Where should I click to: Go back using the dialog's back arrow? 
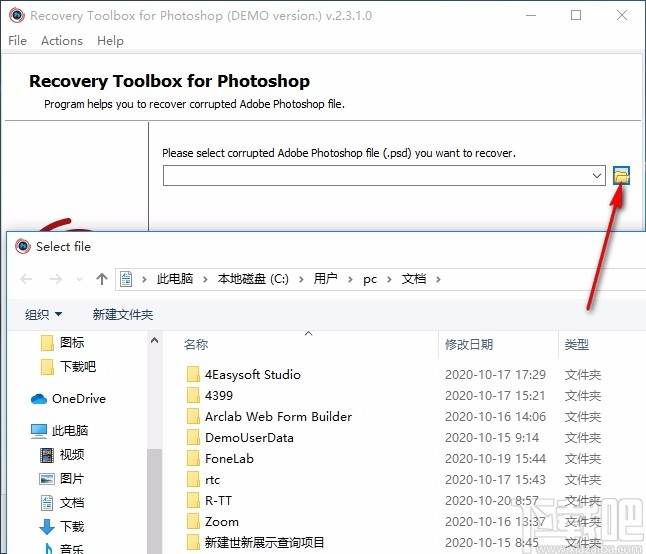point(26,279)
